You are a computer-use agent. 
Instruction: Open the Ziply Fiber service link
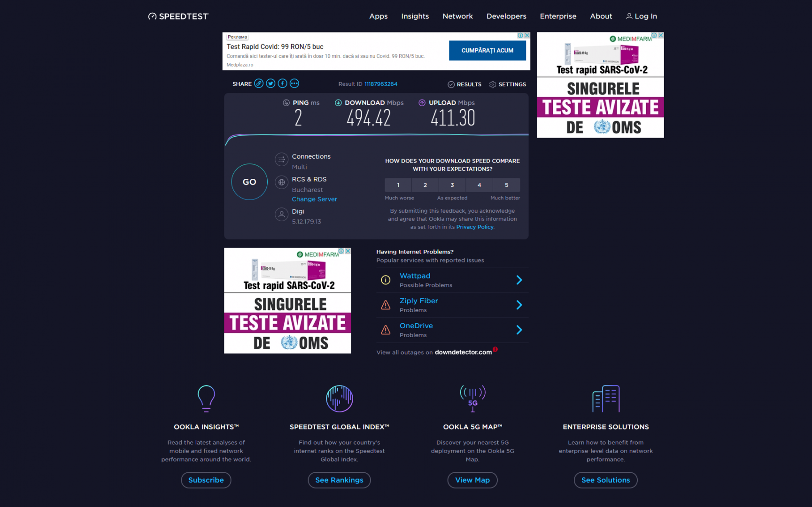[419, 301]
